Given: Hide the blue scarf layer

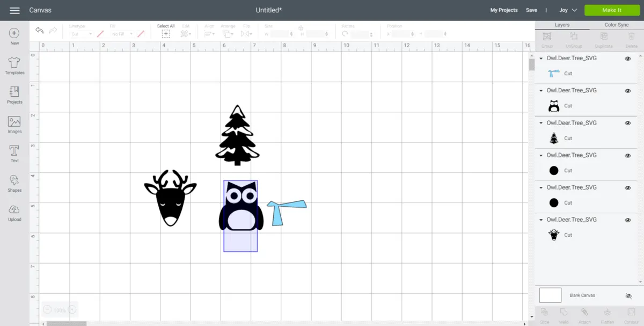Looking at the screenshot, I should pyautogui.click(x=627, y=59).
